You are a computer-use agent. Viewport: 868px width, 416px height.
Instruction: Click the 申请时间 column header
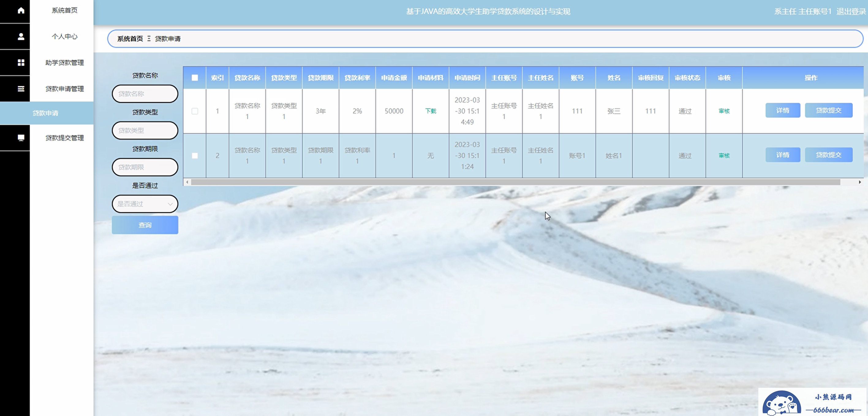tap(467, 78)
